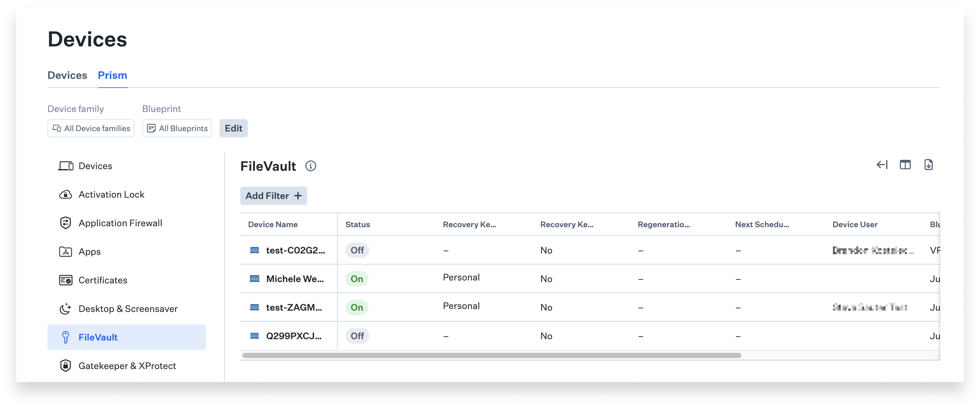Click the table horizontal scrollbar
Viewport: 980px width, 408px height.
(x=491, y=355)
